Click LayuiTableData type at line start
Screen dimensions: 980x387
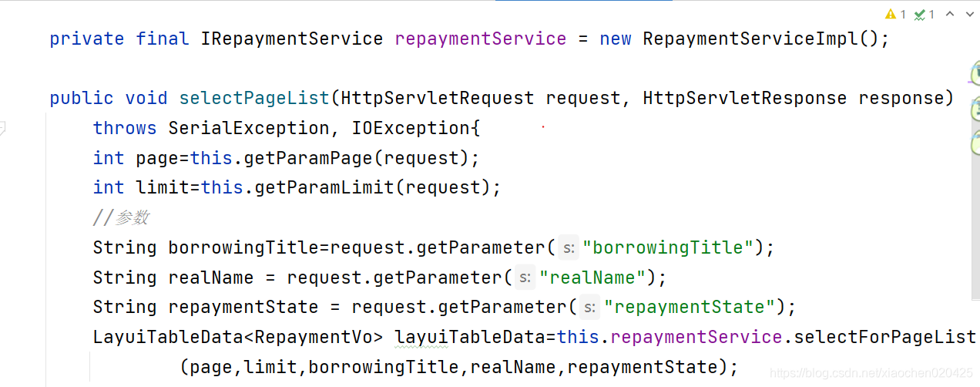(169, 337)
